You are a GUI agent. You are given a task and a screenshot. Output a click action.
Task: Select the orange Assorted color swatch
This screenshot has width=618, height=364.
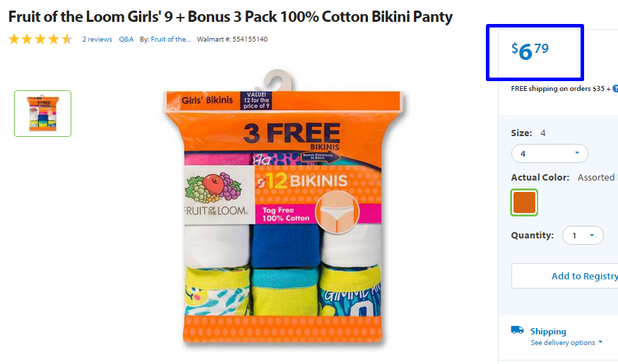tap(524, 202)
